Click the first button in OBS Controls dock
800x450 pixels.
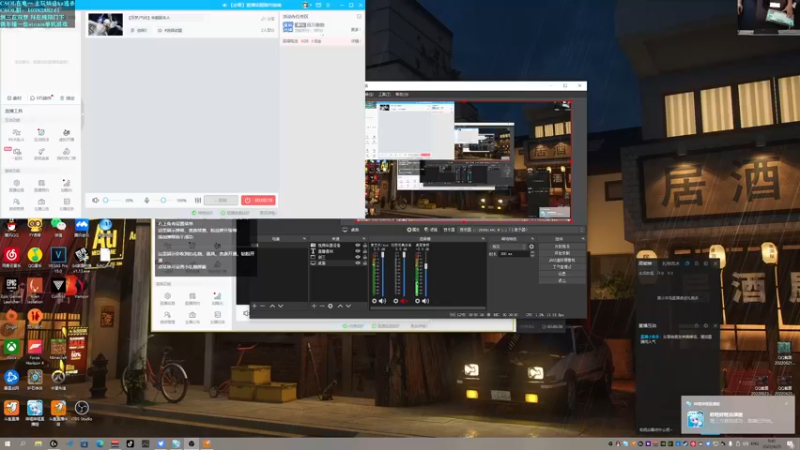pos(562,246)
